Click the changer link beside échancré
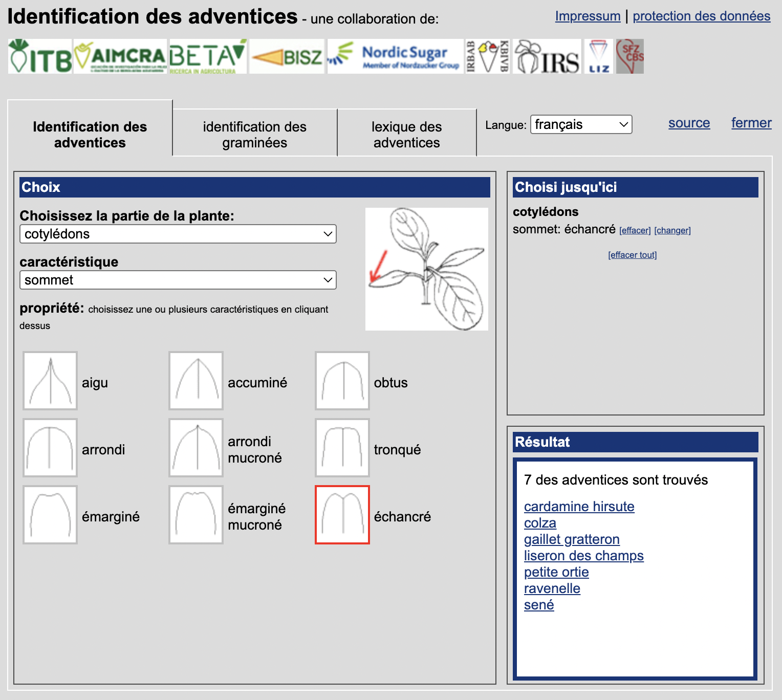This screenshot has height=700, width=782. 672,230
